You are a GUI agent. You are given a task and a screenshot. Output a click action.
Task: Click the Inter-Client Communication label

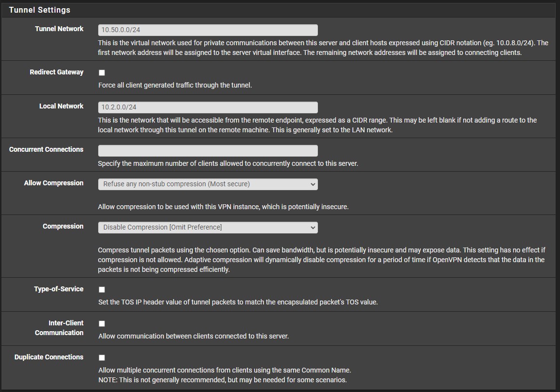click(x=59, y=328)
